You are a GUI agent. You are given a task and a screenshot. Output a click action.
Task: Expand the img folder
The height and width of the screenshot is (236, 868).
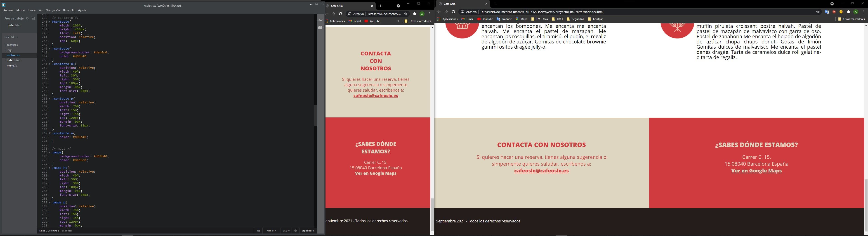coord(5,50)
